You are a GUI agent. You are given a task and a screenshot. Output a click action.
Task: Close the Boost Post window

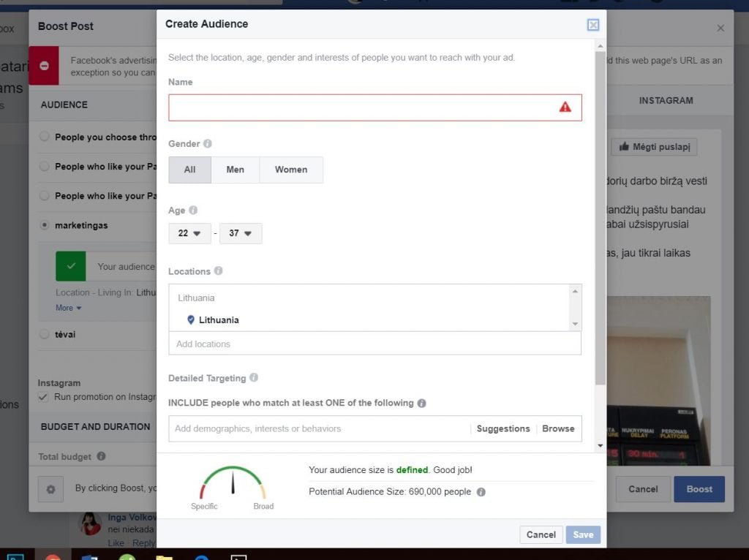720,29
